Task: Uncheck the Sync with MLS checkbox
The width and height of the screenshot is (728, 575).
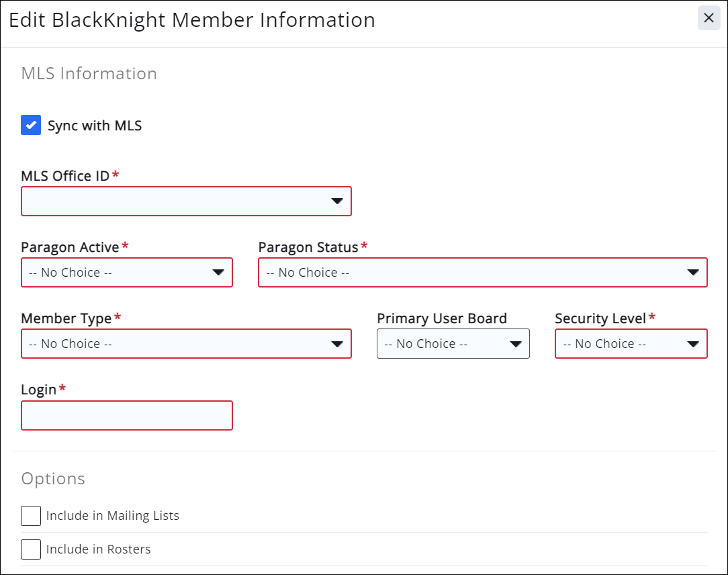Action: coord(31,125)
